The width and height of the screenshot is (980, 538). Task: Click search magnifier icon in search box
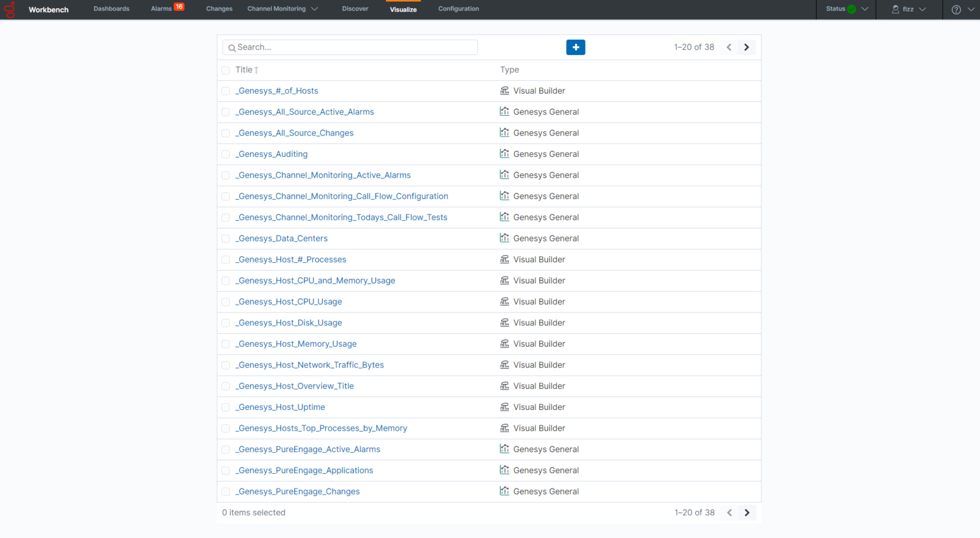232,48
